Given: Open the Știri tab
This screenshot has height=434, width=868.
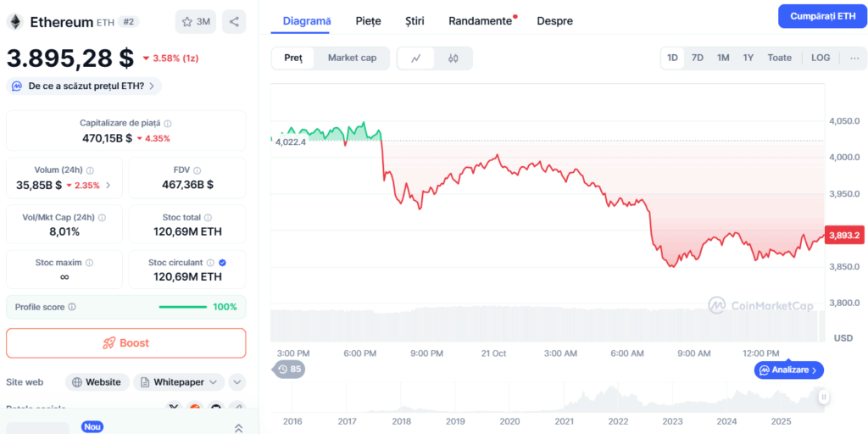Looking at the screenshot, I should pyautogui.click(x=415, y=21).
